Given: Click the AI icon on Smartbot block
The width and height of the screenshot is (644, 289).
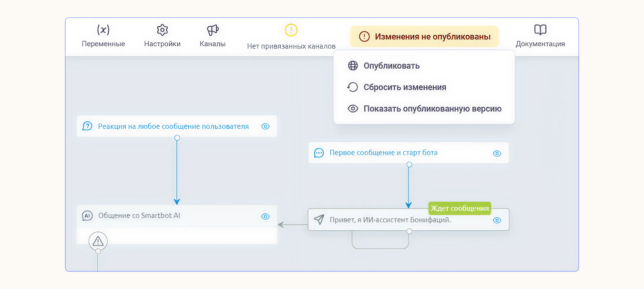Looking at the screenshot, I should click(87, 216).
